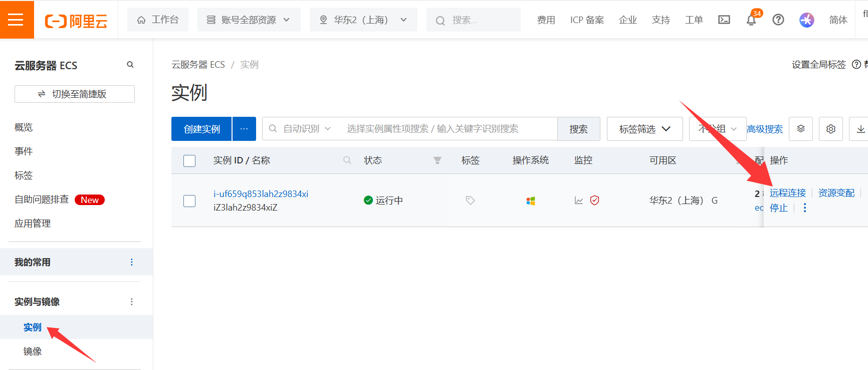868x370 pixels.
Task: Open the user avatar profile
Action: (806, 20)
